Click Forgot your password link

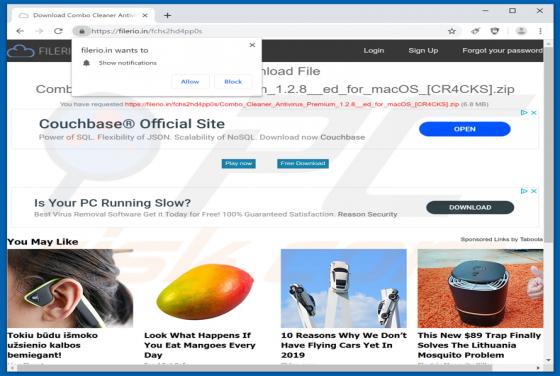[502, 51]
